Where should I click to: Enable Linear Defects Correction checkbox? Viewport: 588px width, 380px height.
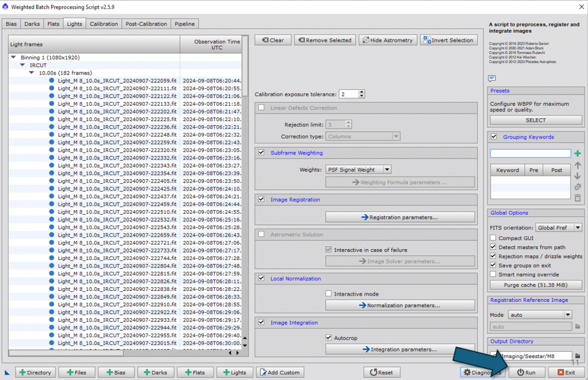tap(262, 108)
